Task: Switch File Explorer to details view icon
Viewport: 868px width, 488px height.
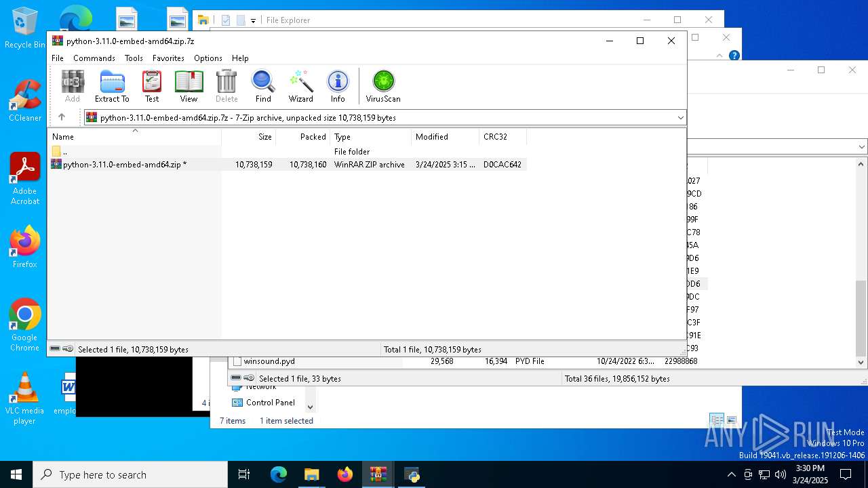Action: coord(716,420)
